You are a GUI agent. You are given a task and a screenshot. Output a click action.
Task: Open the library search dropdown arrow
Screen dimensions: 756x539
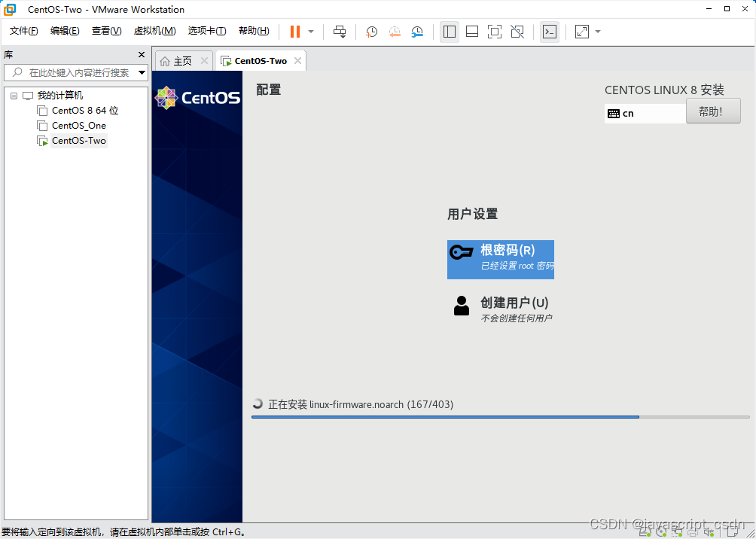pos(142,73)
